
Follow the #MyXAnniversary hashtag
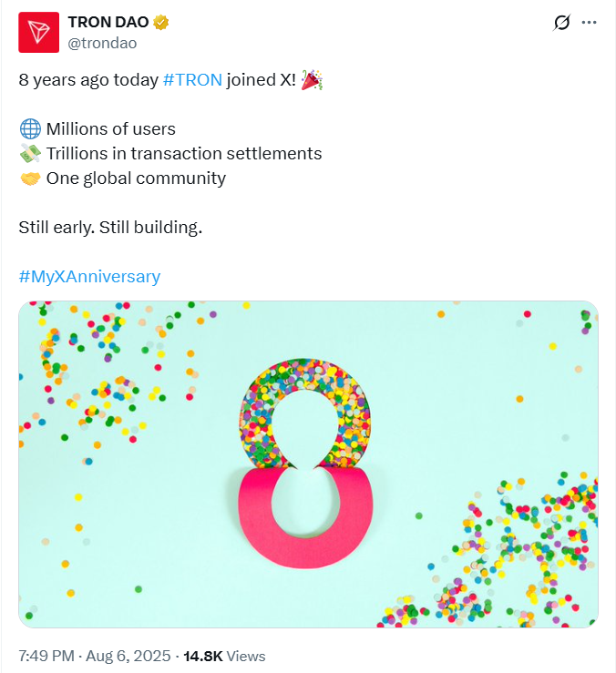(89, 276)
